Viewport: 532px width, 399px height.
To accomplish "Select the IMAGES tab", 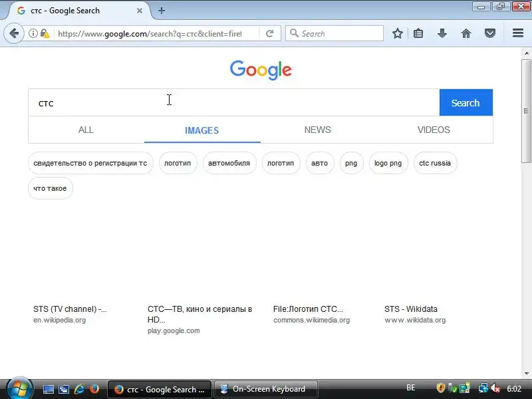I will click(202, 130).
